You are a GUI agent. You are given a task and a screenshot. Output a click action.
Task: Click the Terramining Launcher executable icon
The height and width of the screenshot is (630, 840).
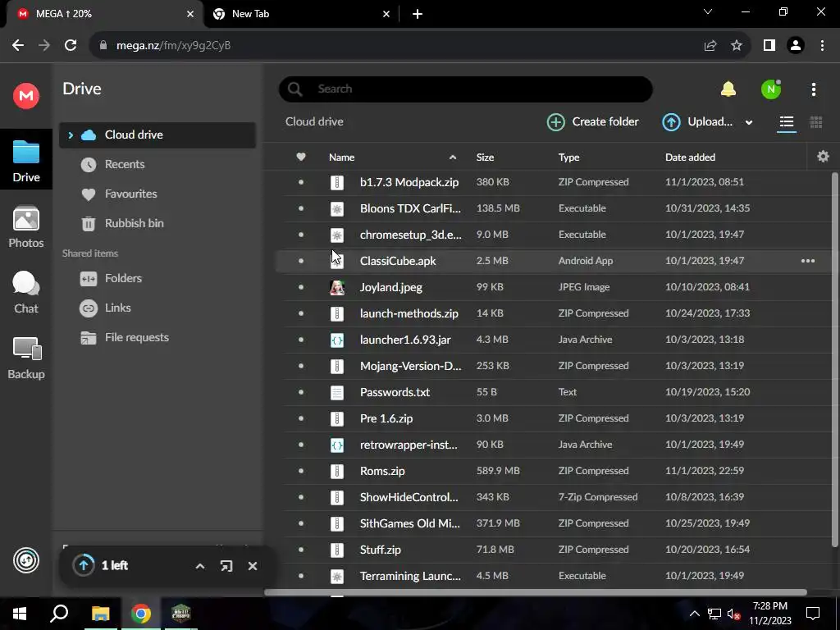336,577
